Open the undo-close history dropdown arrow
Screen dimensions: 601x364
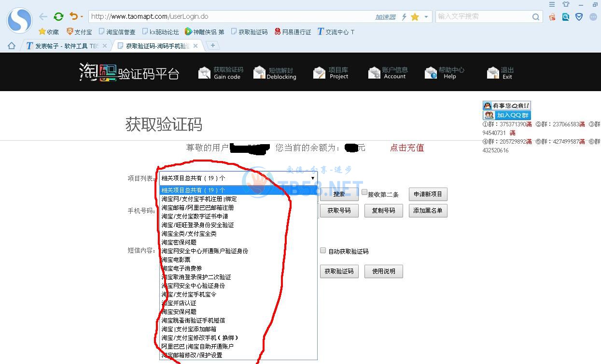coord(82,17)
